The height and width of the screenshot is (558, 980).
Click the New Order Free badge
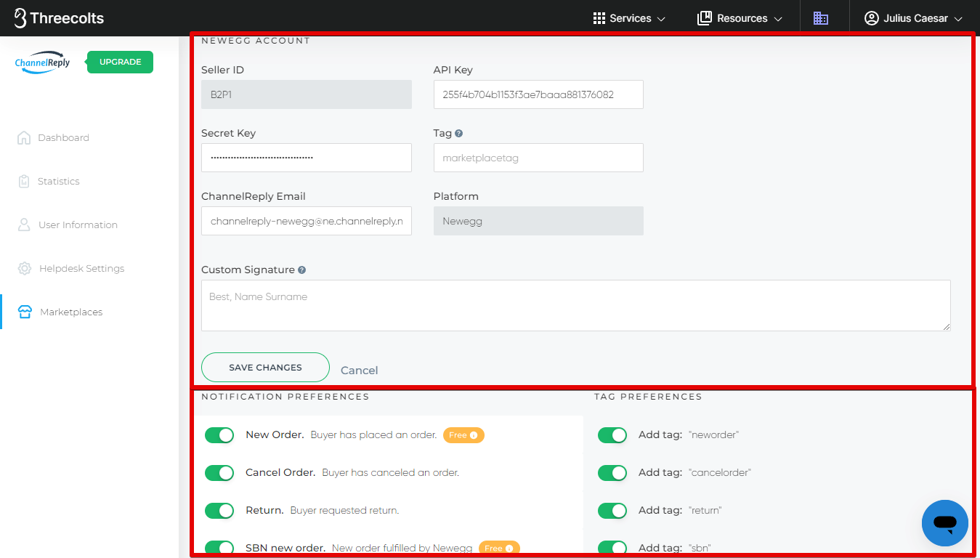[x=463, y=435]
